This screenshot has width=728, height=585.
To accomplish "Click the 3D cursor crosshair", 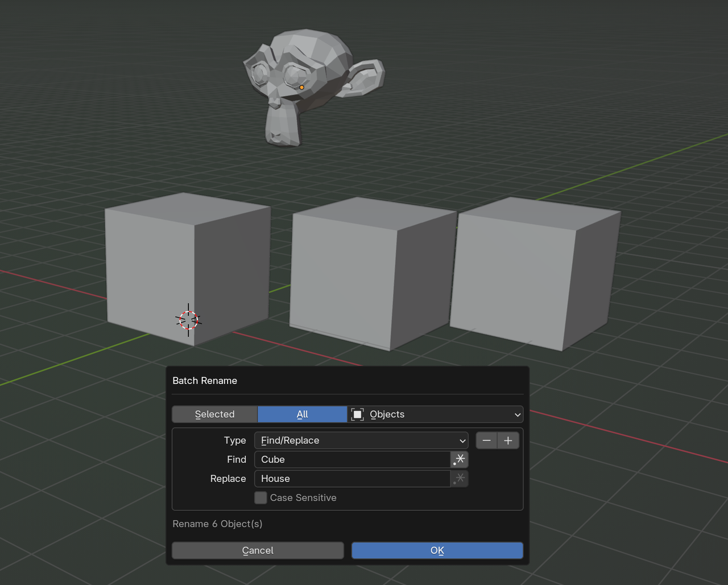I will [x=188, y=320].
